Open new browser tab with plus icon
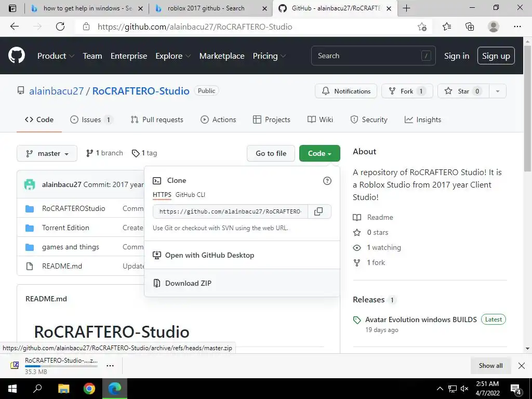Image resolution: width=532 pixels, height=399 pixels. pos(406,8)
